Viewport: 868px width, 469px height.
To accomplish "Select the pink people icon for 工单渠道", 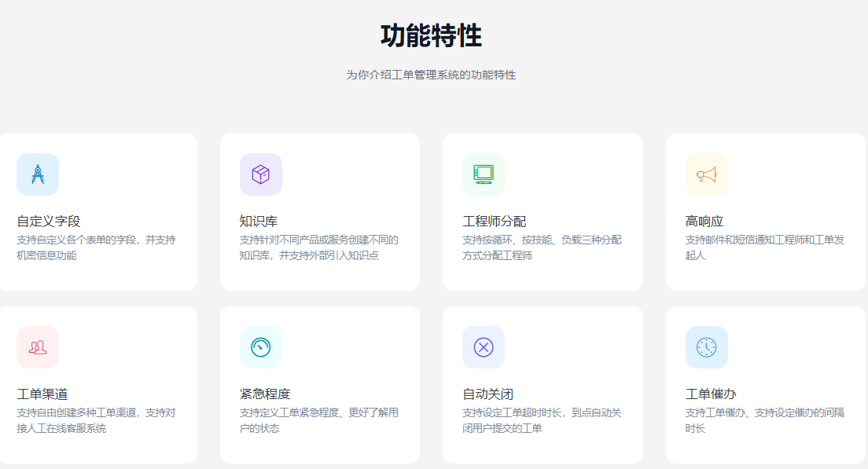I will [38, 347].
